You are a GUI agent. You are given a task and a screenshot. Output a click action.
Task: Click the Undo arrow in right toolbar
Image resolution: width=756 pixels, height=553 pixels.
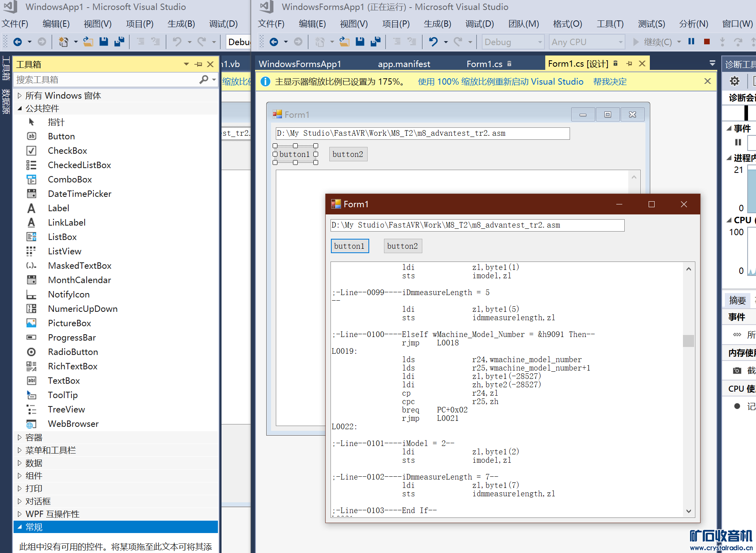(x=433, y=42)
